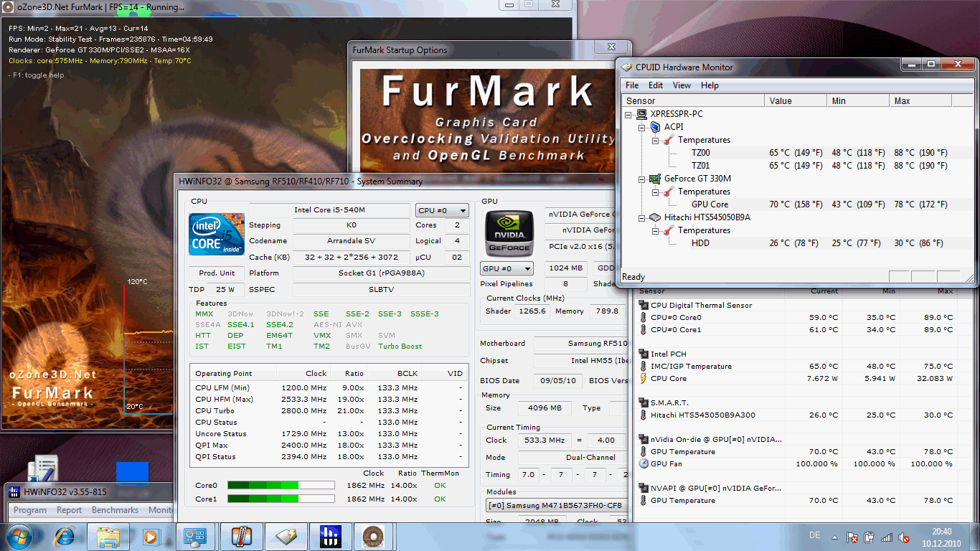Click the Start orb button
The height and width of the screenshot is (551, 980).
[20, 536]
